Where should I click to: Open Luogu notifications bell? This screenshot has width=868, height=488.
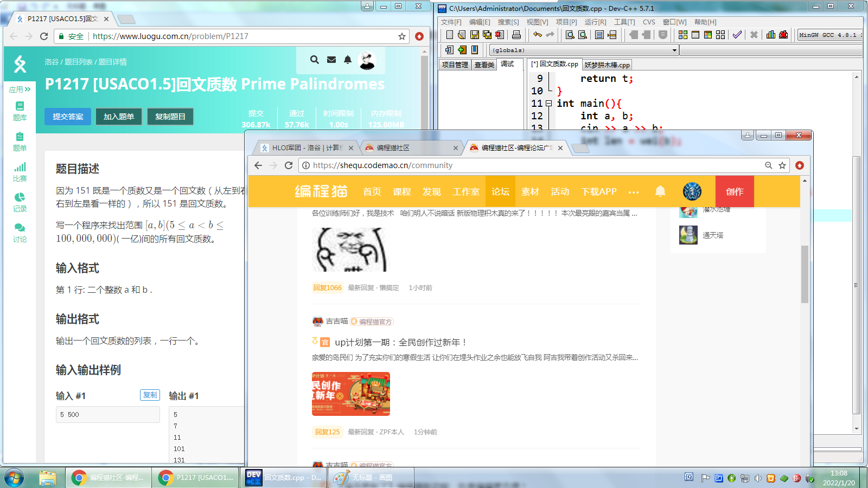pyautogui.click(x=348, y=60)
